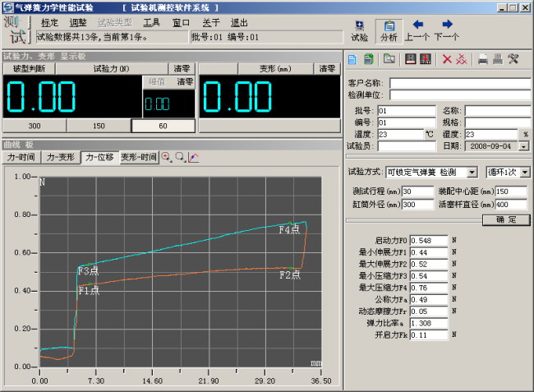Select the 150 force range button
This screenshot has height=392, width=534.
click(x=99, y=126)
